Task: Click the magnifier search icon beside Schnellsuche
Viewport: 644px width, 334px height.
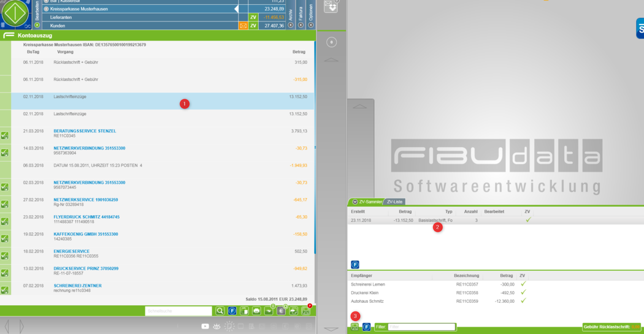Action: pos(220,311)
